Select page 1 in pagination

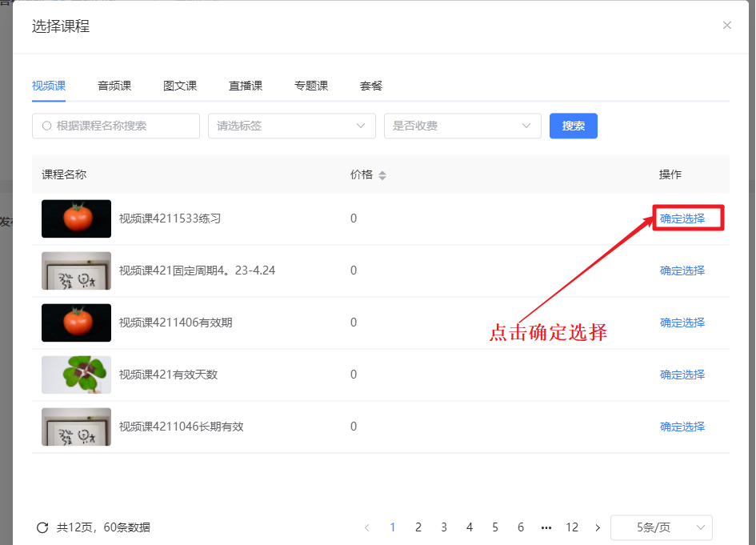click(x=393, y=527)
